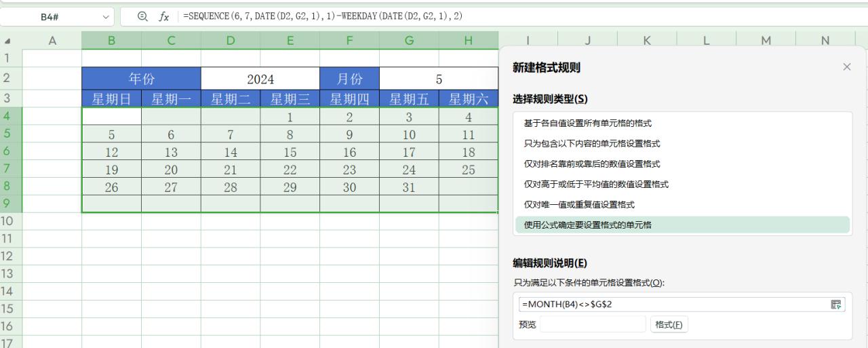Click the calendar cell with date 26
This screenshot has height=348, width=868.
(x=111, y=187)
